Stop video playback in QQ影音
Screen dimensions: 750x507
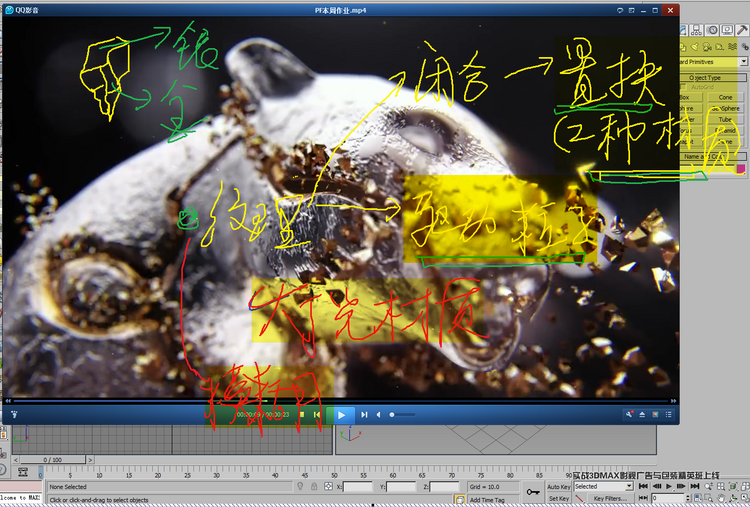pos(302,415)
